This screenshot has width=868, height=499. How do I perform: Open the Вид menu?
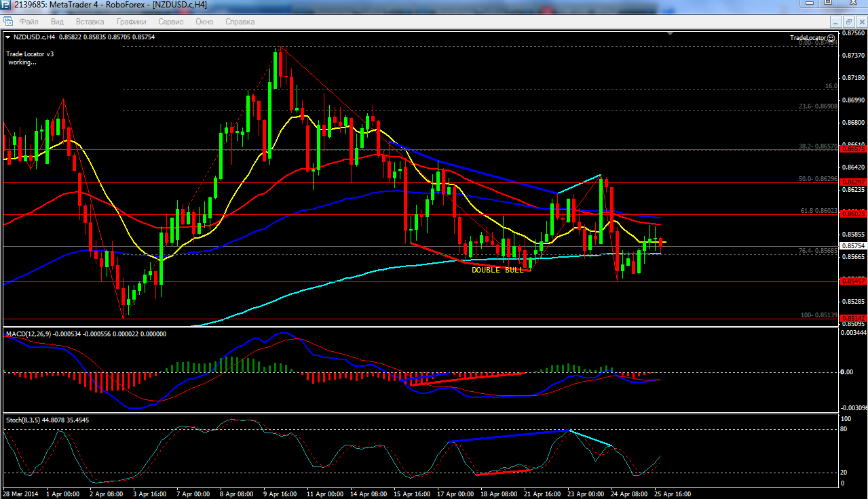click(x=57, y=22)
